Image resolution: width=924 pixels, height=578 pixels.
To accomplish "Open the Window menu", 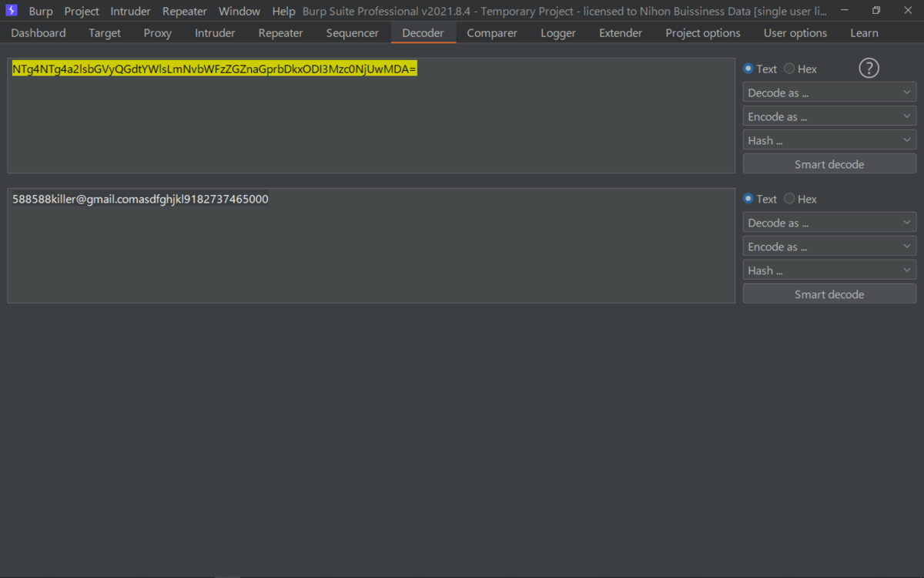I will [239, 12].
